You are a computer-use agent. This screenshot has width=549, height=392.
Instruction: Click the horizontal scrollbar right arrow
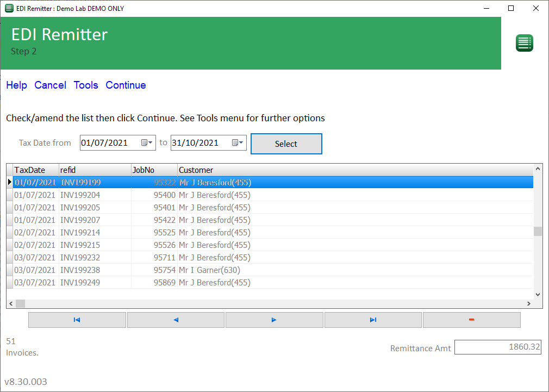pos(530,303)
